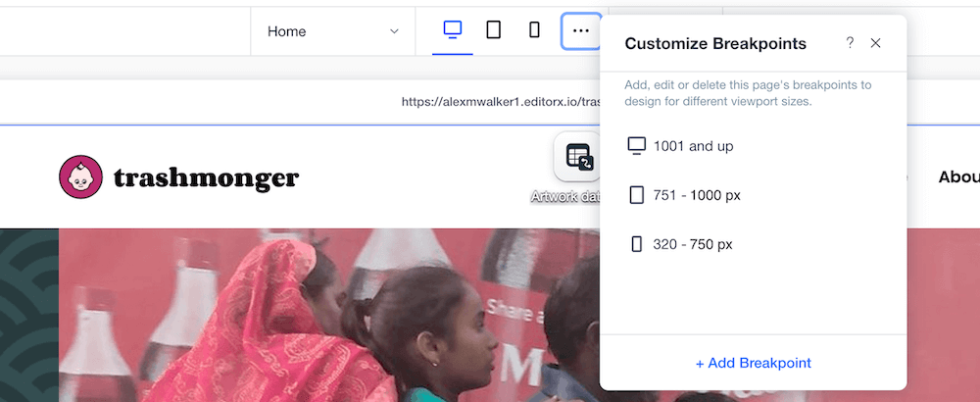Select the desktop breakpoint icon in toolbar
The image size is (980, 402).
(453, 29)
